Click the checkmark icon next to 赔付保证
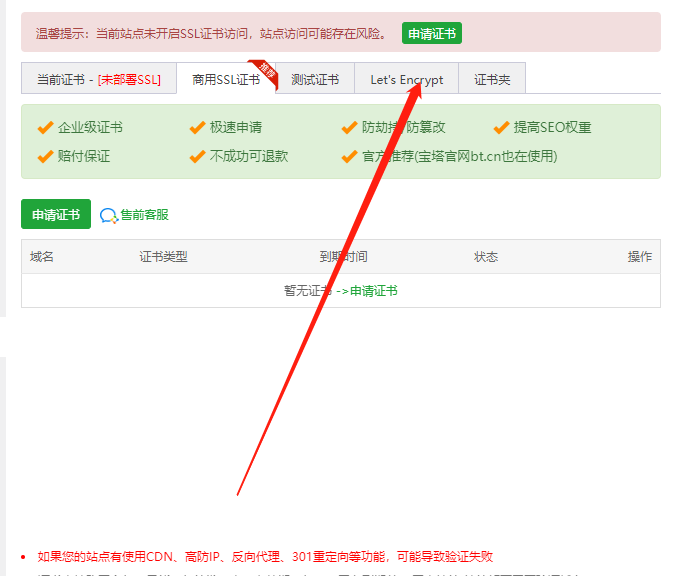 [45, 157]
